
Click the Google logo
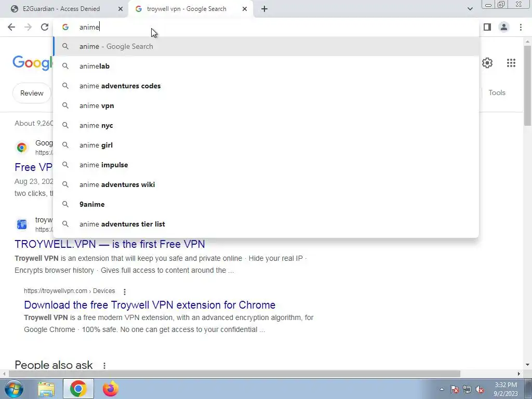(x=33, y=63)
